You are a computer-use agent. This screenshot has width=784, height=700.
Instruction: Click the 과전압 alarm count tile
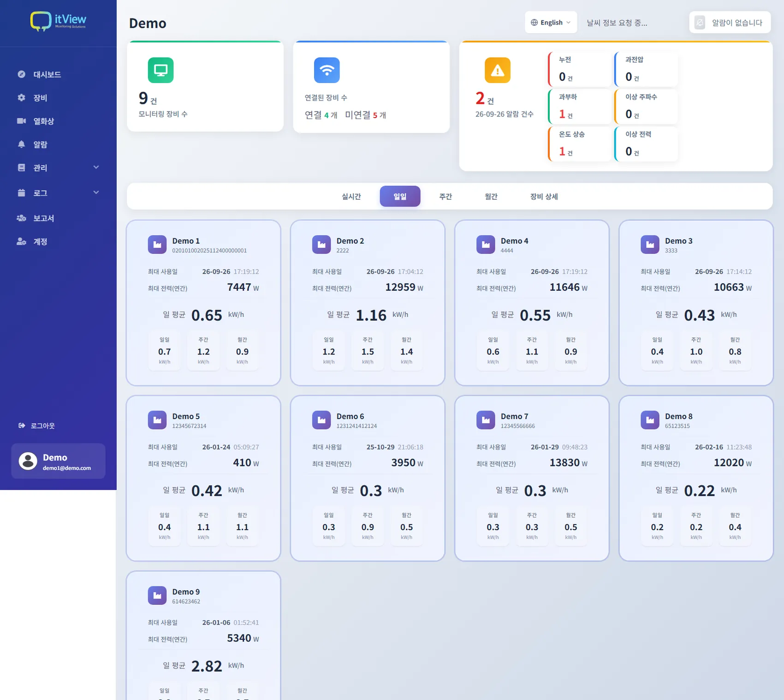click(646, 69)
